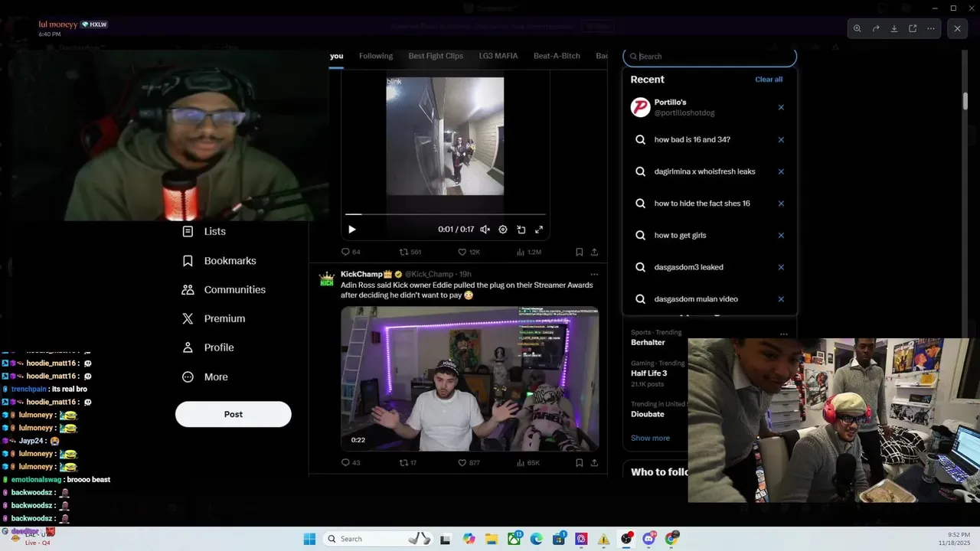This screenshot has height=551, width=980.
Task: Open options for Berhalter trend
Action: (783, 334)
